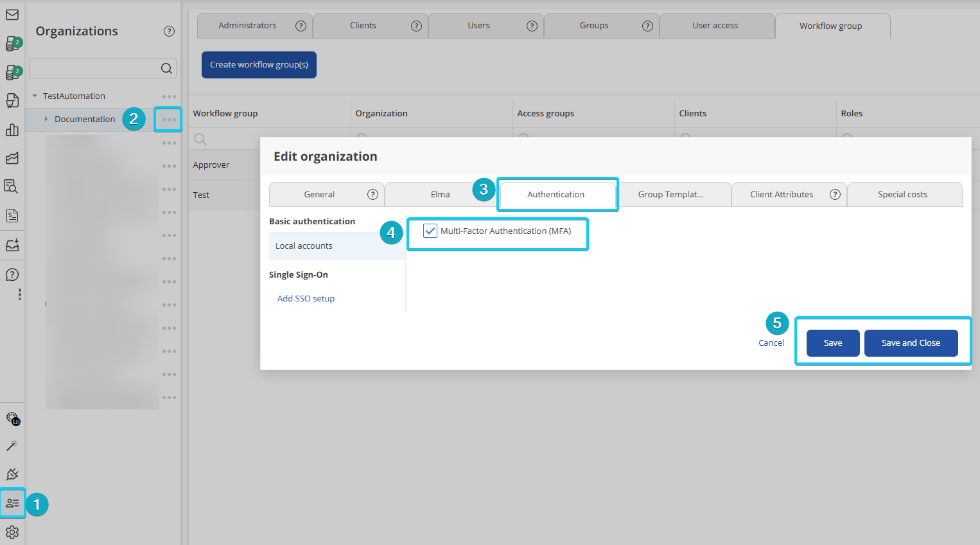The image size is (980, 545).
Task: Click help icon on General tab
Action: (x=372, y=194)
